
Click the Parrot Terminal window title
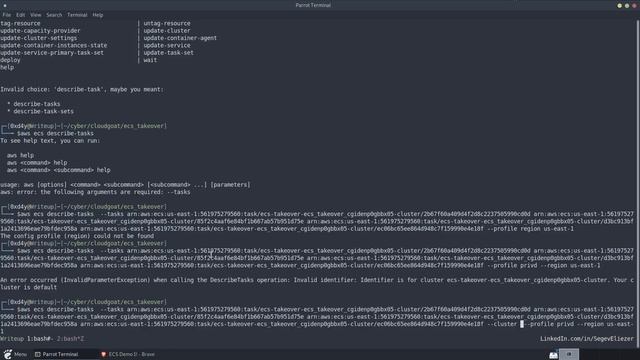tap(313, 5)
